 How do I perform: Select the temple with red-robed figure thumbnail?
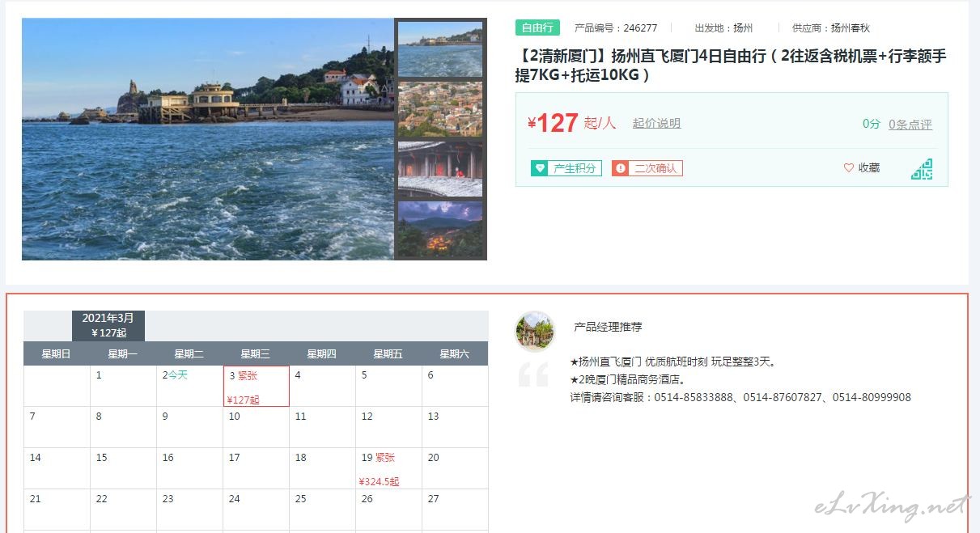[x=440, y=169]
